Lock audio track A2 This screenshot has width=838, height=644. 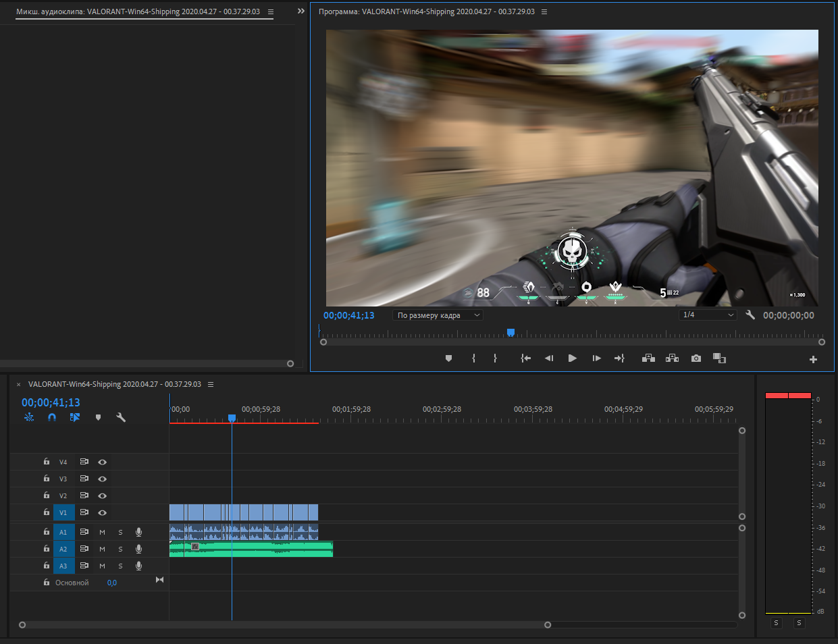pyautogui.click(x=47, y=549)
